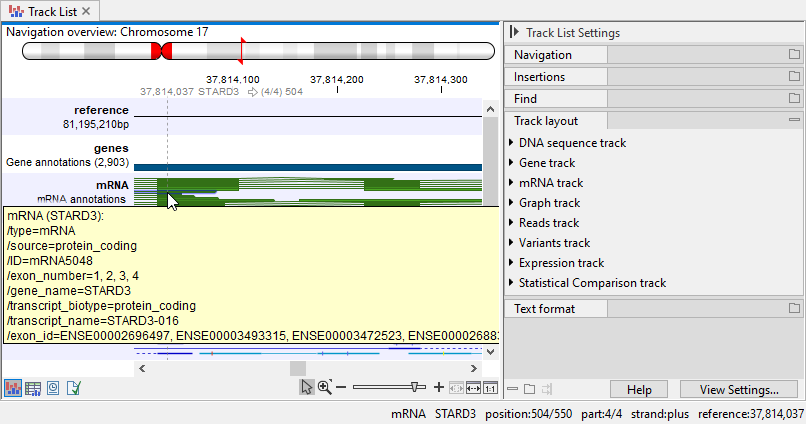Click the zoom level slider handle
The height and width of the screenshot is (424, 806).
pos(415,387)
